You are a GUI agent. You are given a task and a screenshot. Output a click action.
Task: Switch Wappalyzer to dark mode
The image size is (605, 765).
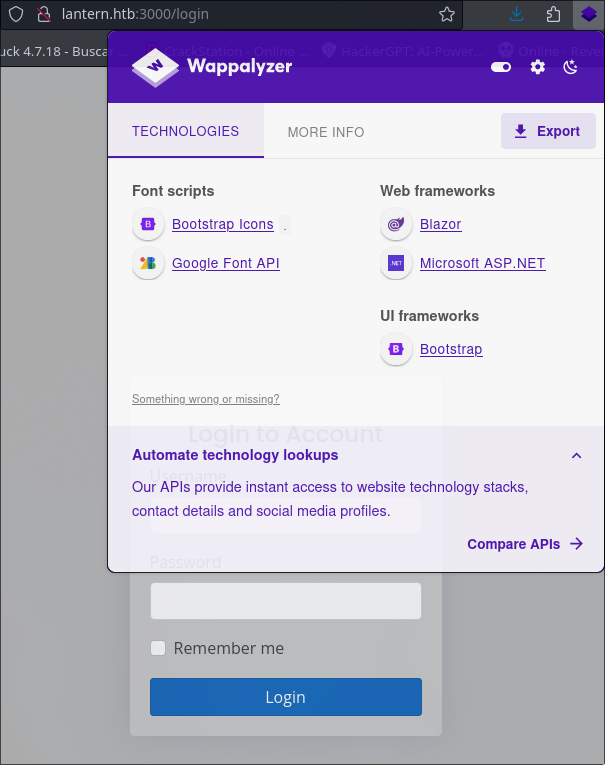pos(570,67)
